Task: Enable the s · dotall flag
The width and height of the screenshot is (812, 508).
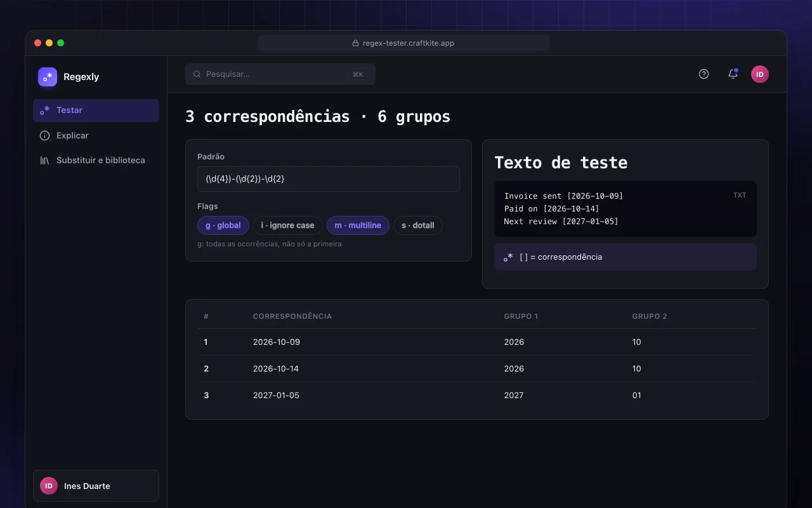Action: (418, 225)
